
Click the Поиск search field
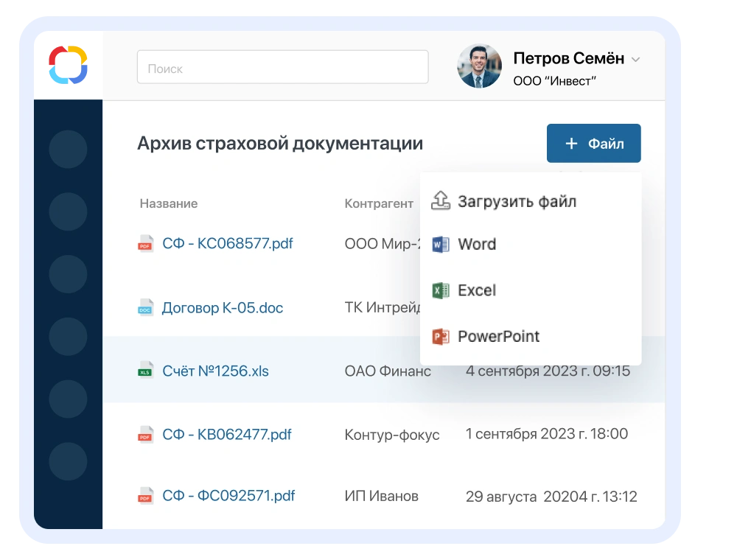click(x=282, y=67)
